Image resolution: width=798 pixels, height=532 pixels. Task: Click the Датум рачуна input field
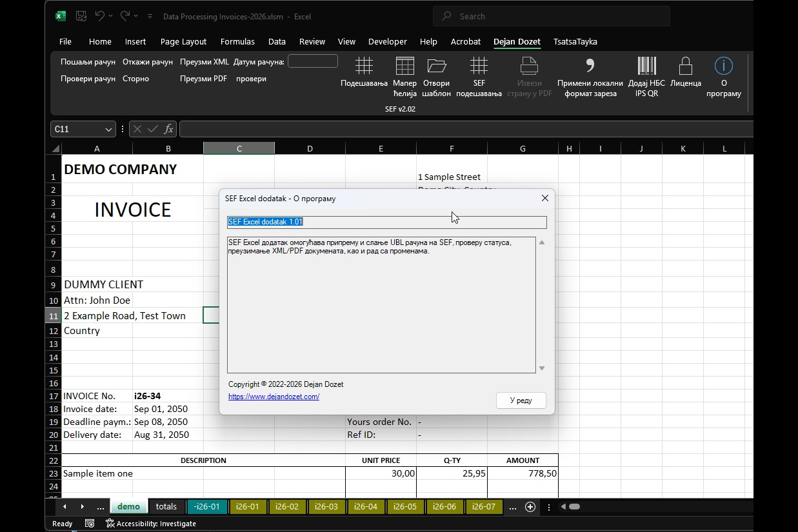313,61
